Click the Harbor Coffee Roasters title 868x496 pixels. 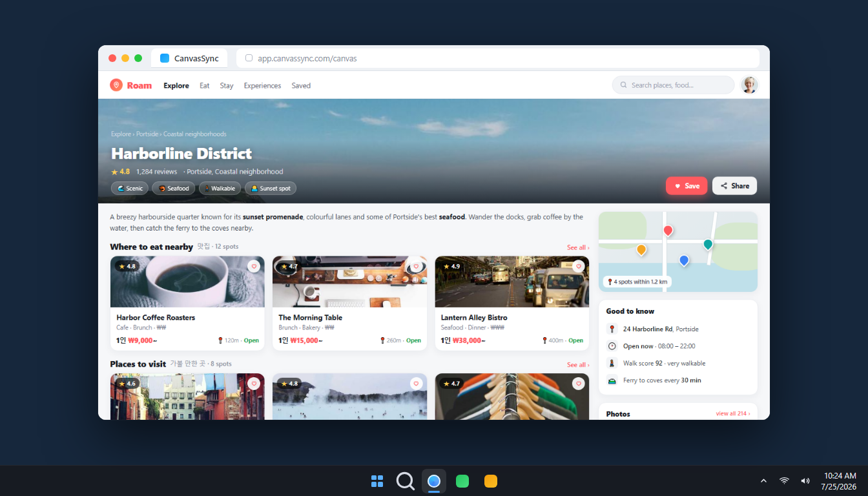coord(156,318)
